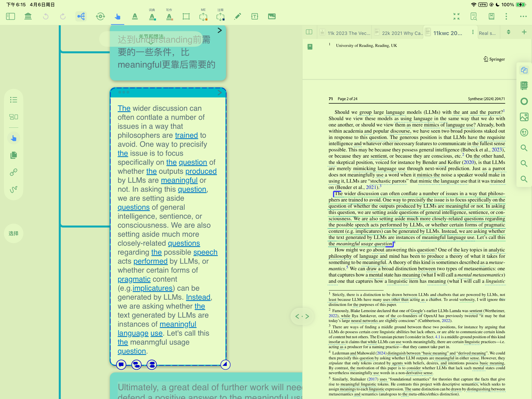The image size is (532, 399).
Task: Click the comment bubble on selected card
Action: point(121,365)
